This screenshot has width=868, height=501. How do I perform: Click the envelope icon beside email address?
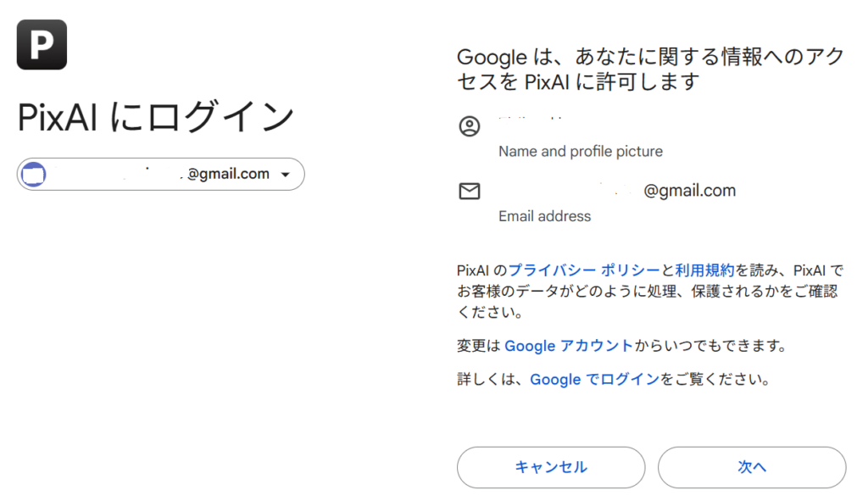click(469, 192)
